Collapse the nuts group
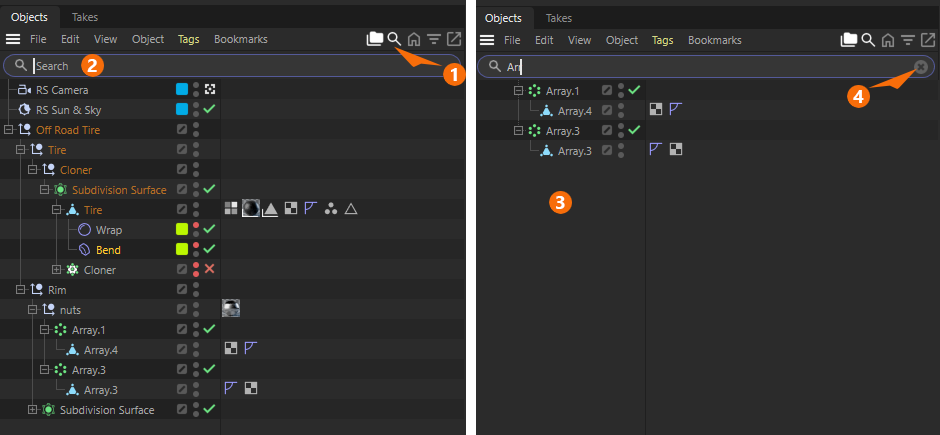 click(x=32, y=310)
